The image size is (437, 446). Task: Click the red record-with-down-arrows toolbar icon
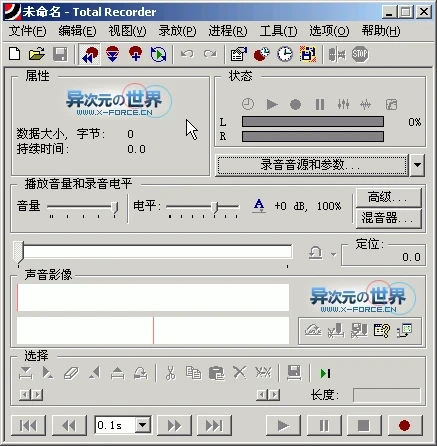[113, 54]
